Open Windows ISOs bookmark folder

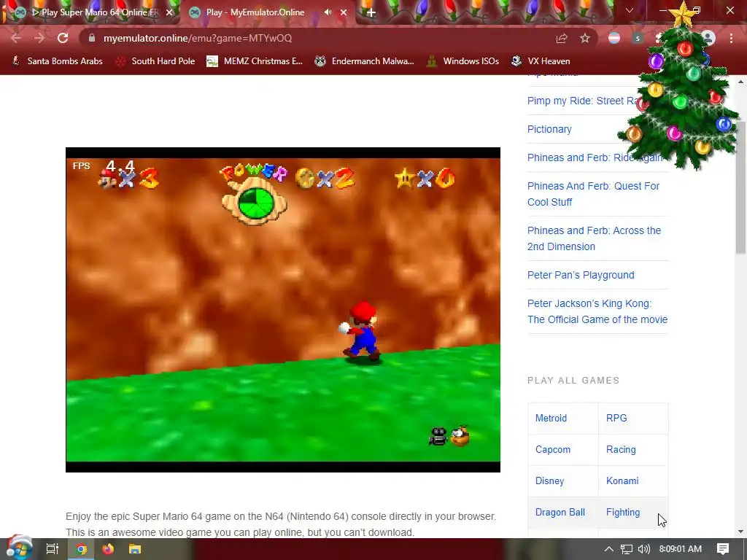[x=462, y=61]
